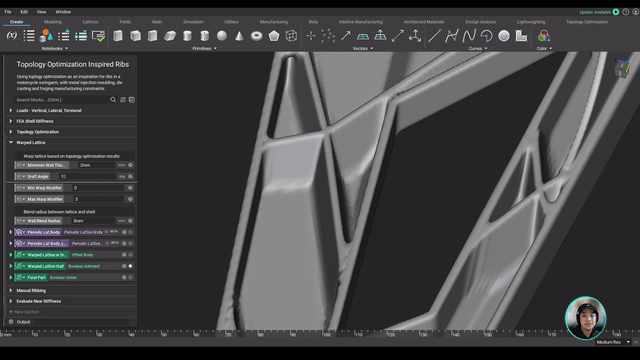The image size is (640, 360).
Task: Toggle visibility of first Periodic Lat Body
Action: [x=131, y=232]
